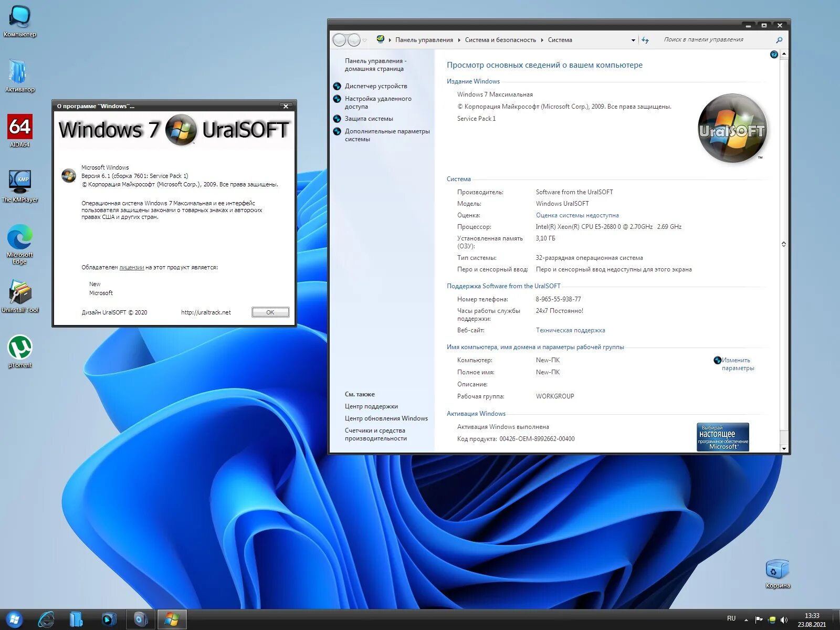Open The KMPlayer desktop shortcut
840x630 pixels.
coord(20,186)
